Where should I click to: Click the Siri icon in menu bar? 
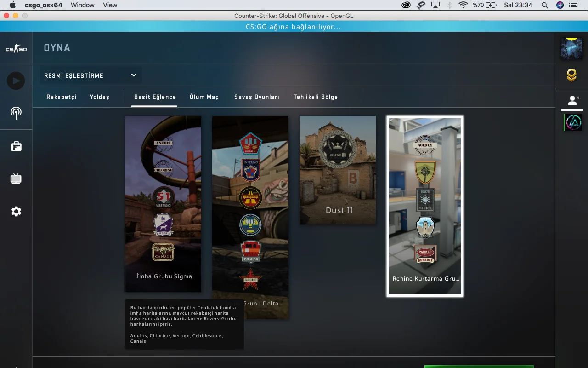[x=560, y=5]
